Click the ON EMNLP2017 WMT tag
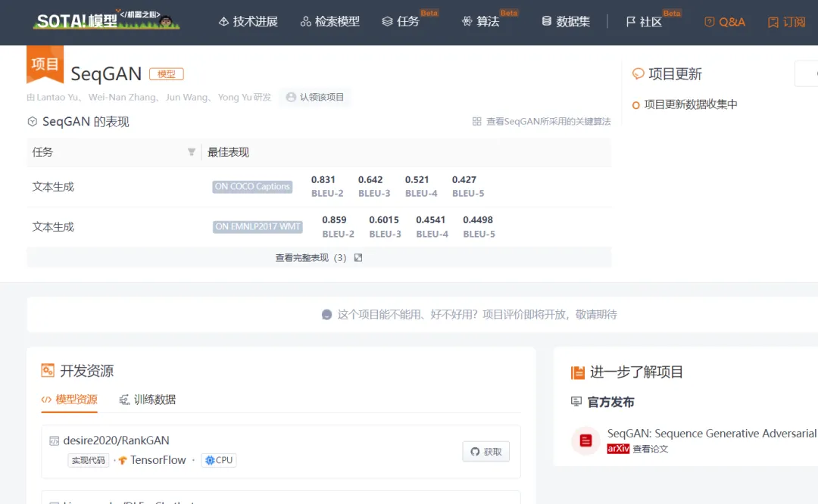The height and width of the screenshot is (504, 818). point(258,227)
